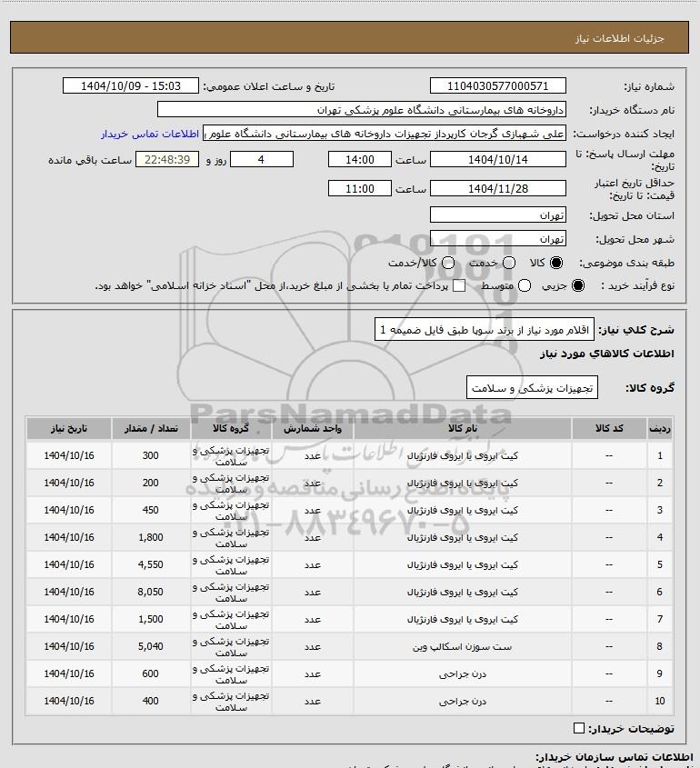
Task: Click the quantity 300 in row 1
Action: pyautogui.click(x=150, y=455)
